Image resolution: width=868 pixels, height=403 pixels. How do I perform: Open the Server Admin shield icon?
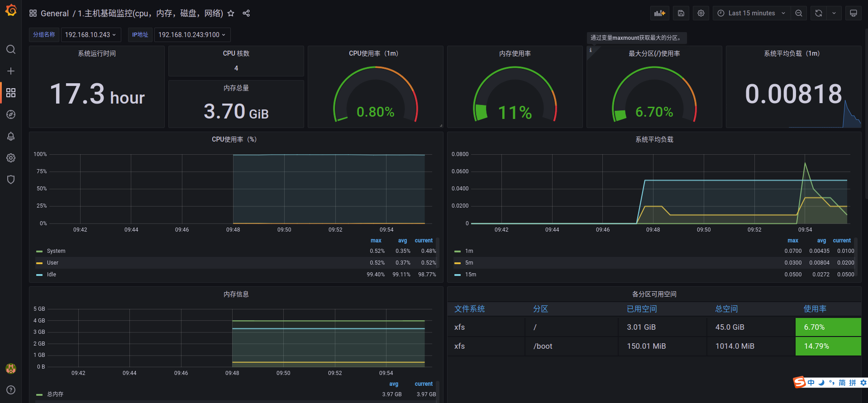point(11,180)
